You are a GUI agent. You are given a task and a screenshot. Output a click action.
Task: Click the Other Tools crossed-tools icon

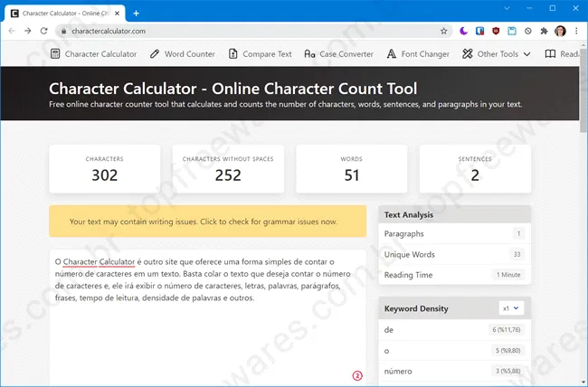(468, 54)
